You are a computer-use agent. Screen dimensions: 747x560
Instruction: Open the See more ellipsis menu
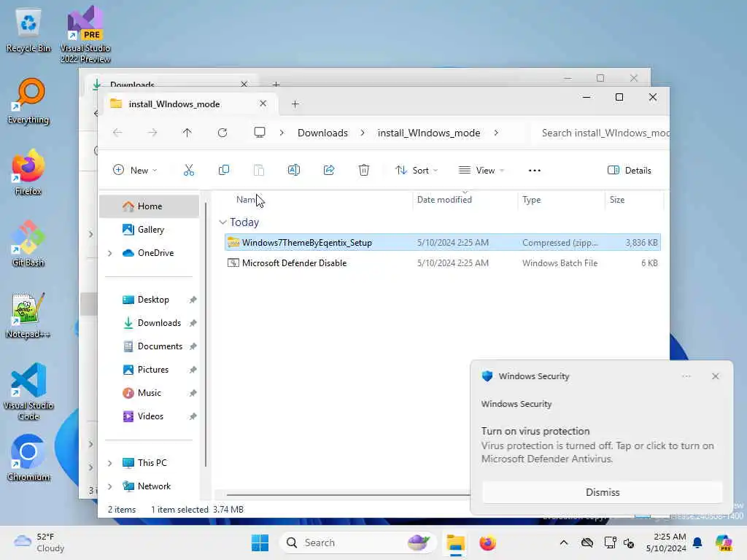tap(535, 171)
